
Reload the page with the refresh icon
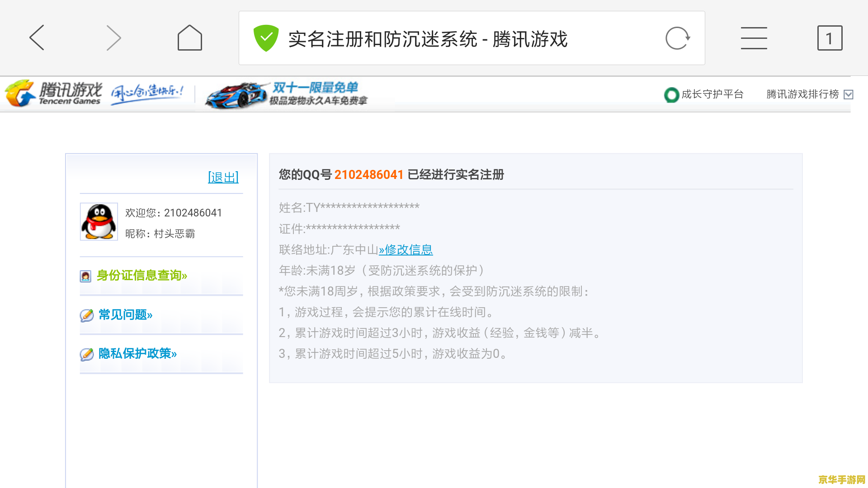(x=678, y=38)
